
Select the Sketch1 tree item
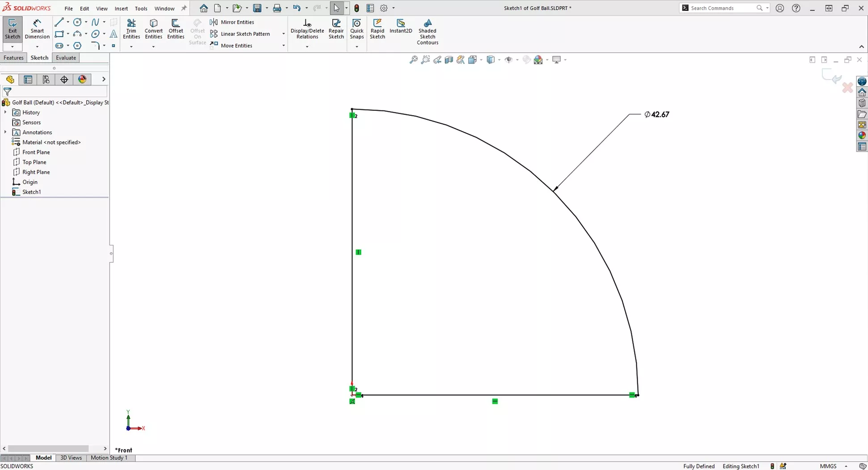[x=32, y=192]
